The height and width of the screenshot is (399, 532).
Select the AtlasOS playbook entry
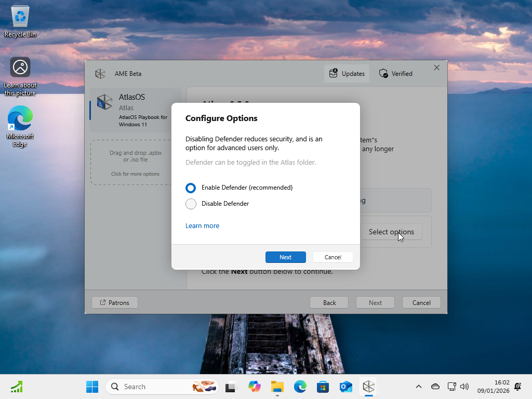[136, 110]
